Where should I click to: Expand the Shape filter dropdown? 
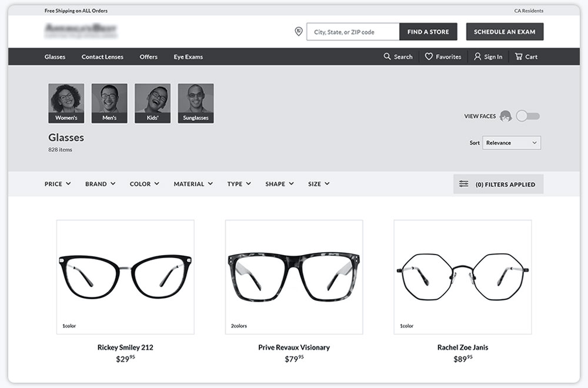[279, 184]
